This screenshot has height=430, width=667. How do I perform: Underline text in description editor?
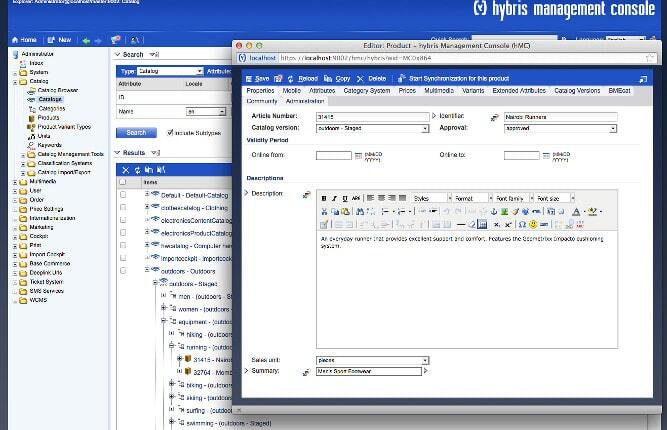pyautogui.click(x=345, y=198)
